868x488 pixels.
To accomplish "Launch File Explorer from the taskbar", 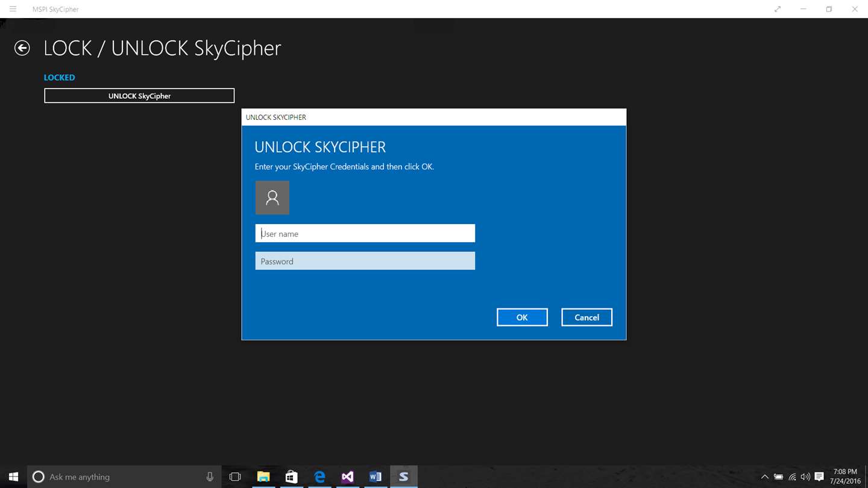I will 263,477.
